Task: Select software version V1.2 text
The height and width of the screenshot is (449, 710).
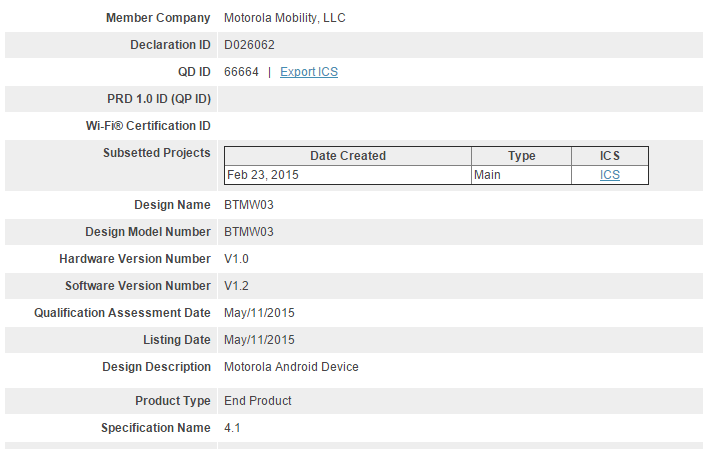Action: coord(236,286)
